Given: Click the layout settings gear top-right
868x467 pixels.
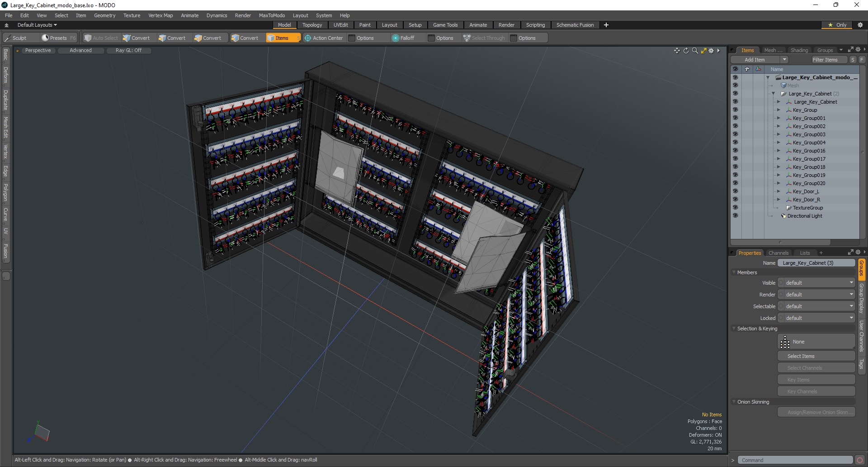Looking at the screenshot, I should tap(860, 25).
